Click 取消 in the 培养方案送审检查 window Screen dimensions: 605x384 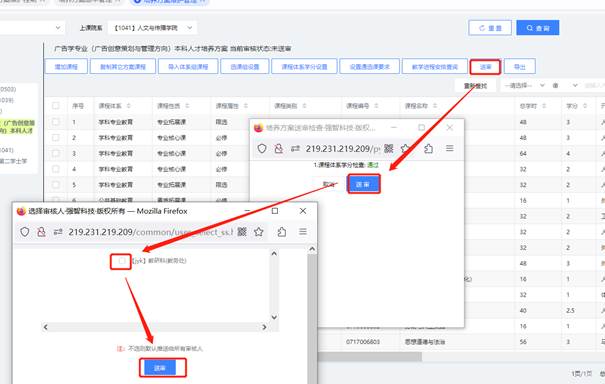329,184
